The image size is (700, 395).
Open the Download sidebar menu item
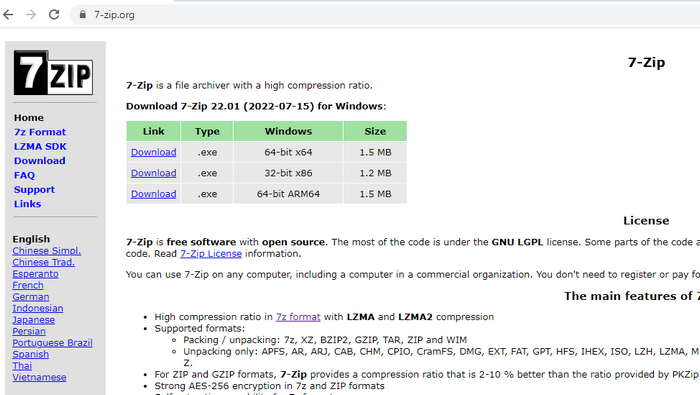pyautogui.click(x=39, y=161)
